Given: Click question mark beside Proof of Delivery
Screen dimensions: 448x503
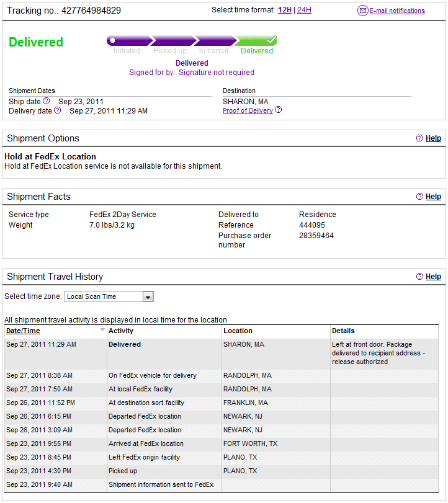Looking at the screenshot, I should coord(278,110).
